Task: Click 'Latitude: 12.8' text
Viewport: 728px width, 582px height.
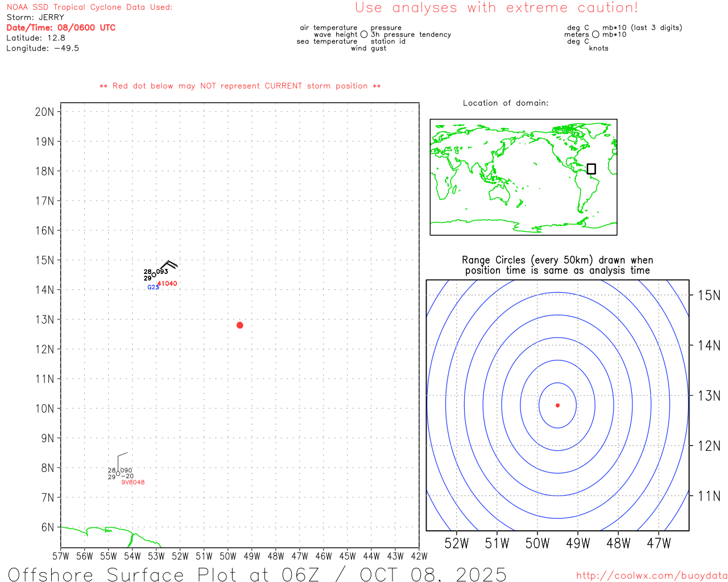Action: point(36,38)
